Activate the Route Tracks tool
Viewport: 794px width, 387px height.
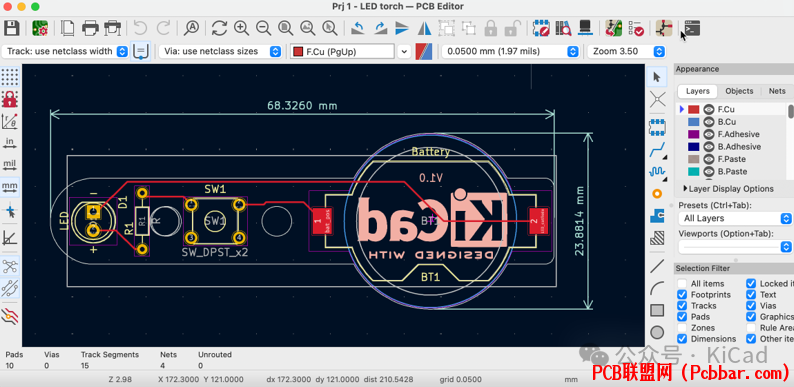657,149
